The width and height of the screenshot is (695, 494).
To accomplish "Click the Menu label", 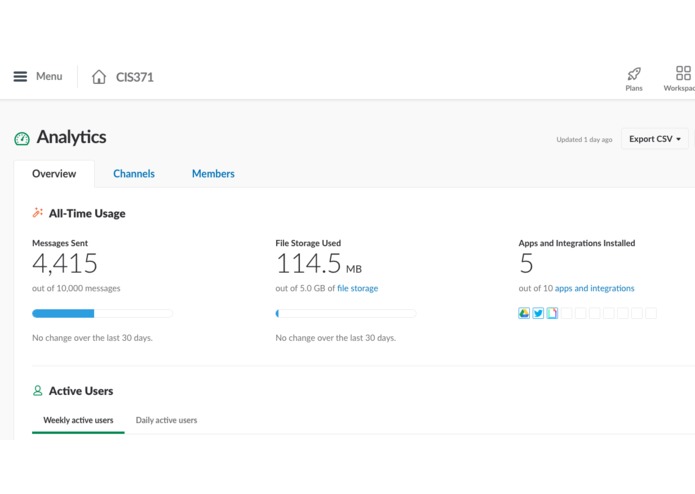I will click(49, 77).
